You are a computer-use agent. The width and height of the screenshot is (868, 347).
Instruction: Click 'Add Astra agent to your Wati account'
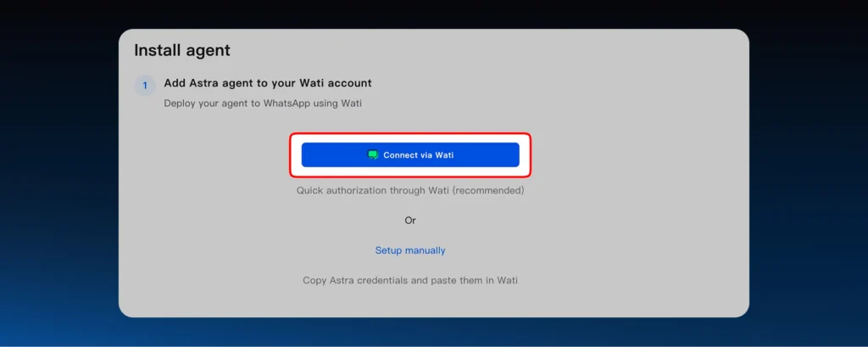click(x=268, y=83)
